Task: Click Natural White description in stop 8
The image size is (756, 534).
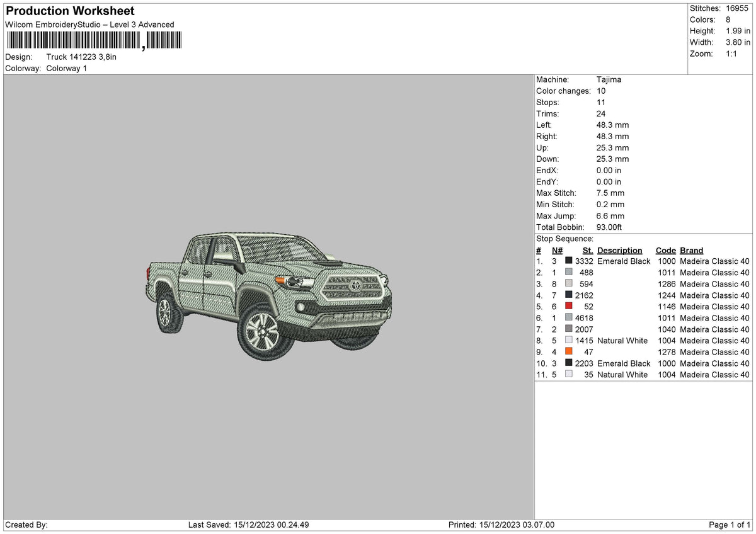Action: click(622, 340)
